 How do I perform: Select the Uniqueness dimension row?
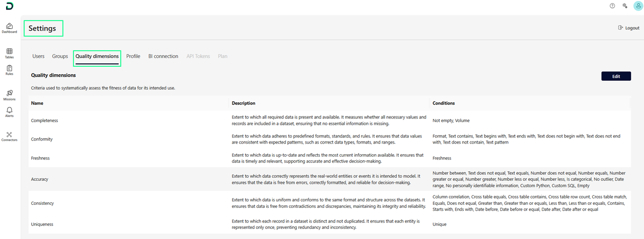pos(42,224)
